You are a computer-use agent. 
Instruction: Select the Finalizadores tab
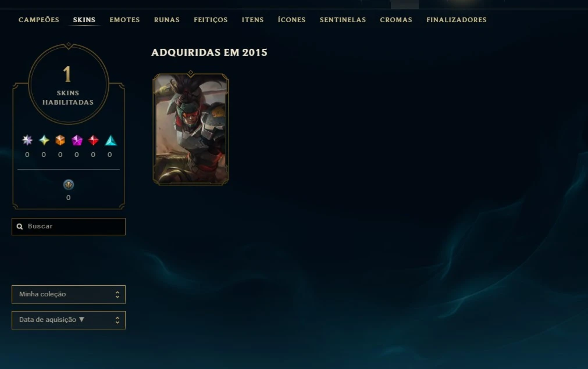[x=457, y=20]
